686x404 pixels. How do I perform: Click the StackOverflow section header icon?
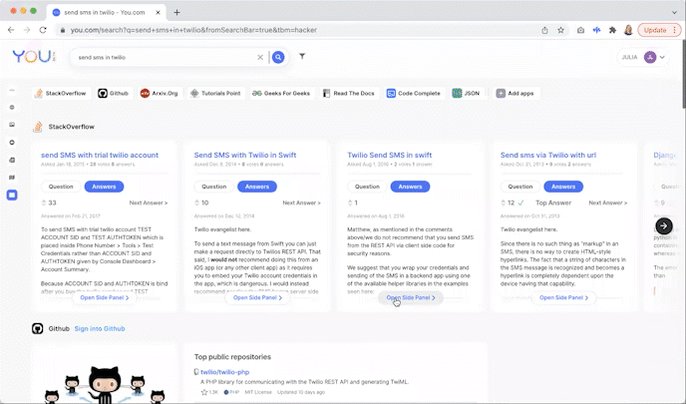38,126
